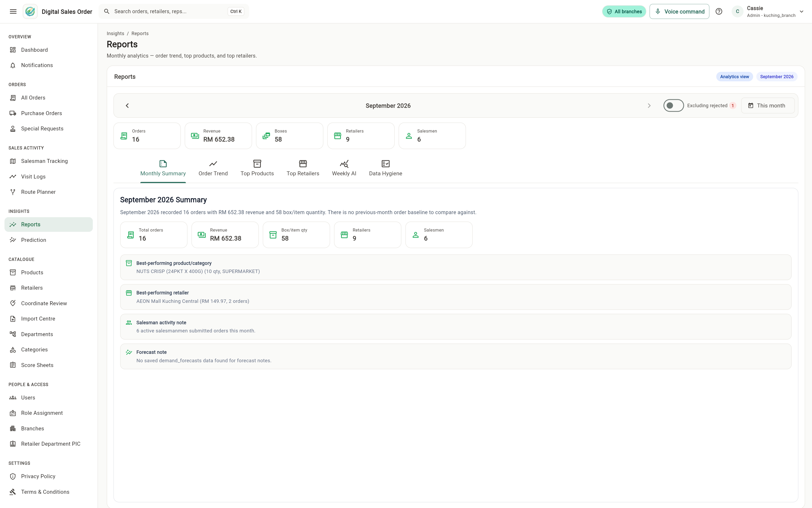The image size is (812, 508).
Task: Go to next month chevron
Action: [649, 106]
